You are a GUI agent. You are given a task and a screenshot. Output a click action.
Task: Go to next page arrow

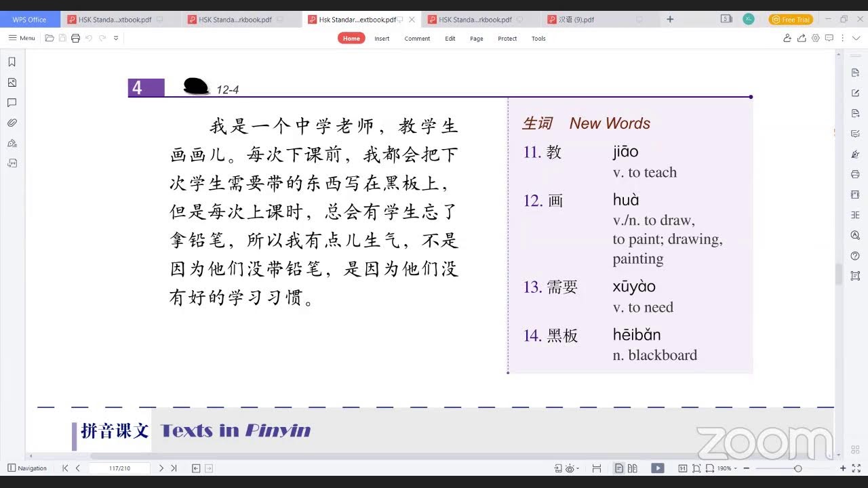coord(161,468)
